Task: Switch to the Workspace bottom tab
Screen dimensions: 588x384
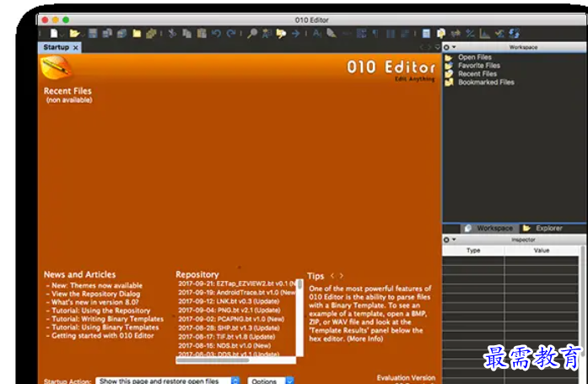Action: [489, 228]
